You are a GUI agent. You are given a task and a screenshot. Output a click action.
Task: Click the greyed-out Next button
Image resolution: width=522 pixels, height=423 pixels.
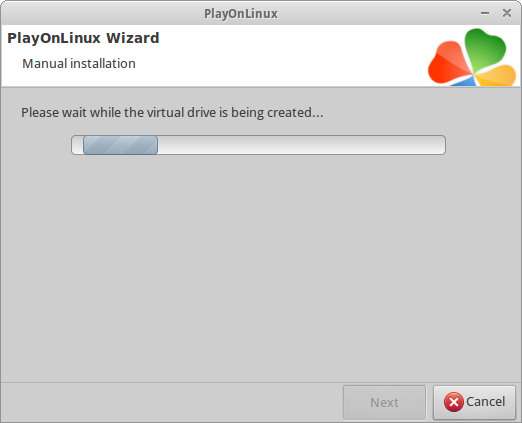coord(384,402)
